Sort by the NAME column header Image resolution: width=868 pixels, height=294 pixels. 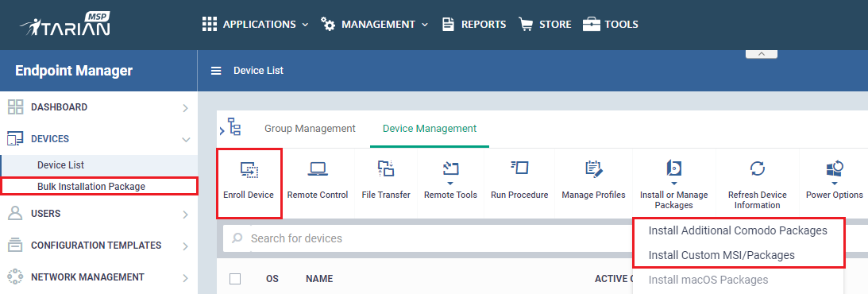[x=319, y=278]
